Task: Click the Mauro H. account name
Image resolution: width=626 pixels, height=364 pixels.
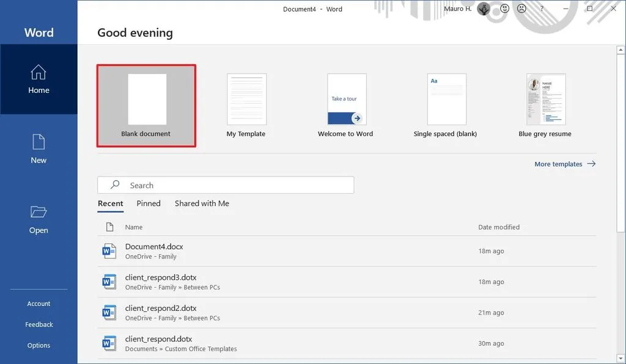Action: click(457, 9)
